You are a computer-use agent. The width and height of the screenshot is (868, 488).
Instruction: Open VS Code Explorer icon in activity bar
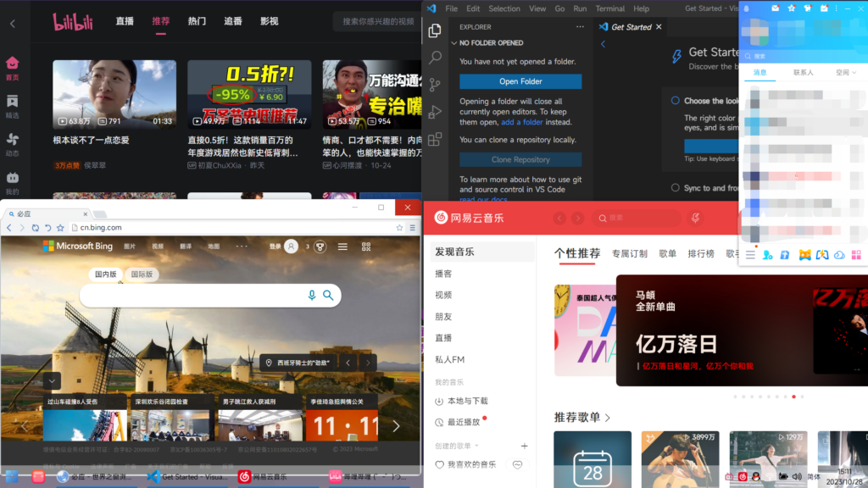coord(435,30)
